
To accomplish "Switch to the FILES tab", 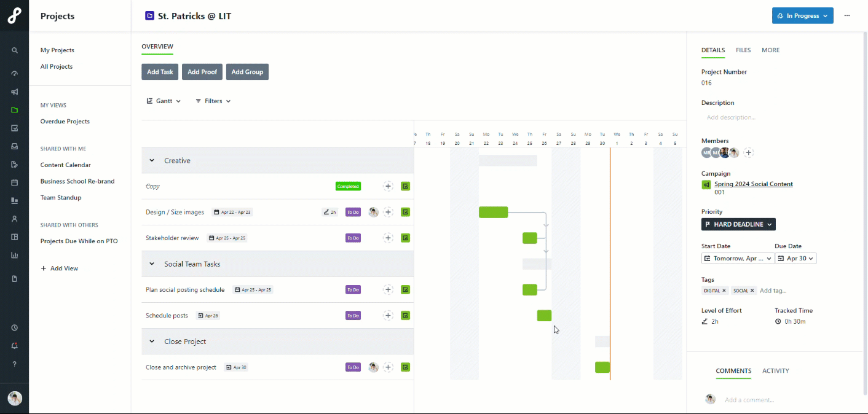I will pyautogui.click(x=743, y=50).
